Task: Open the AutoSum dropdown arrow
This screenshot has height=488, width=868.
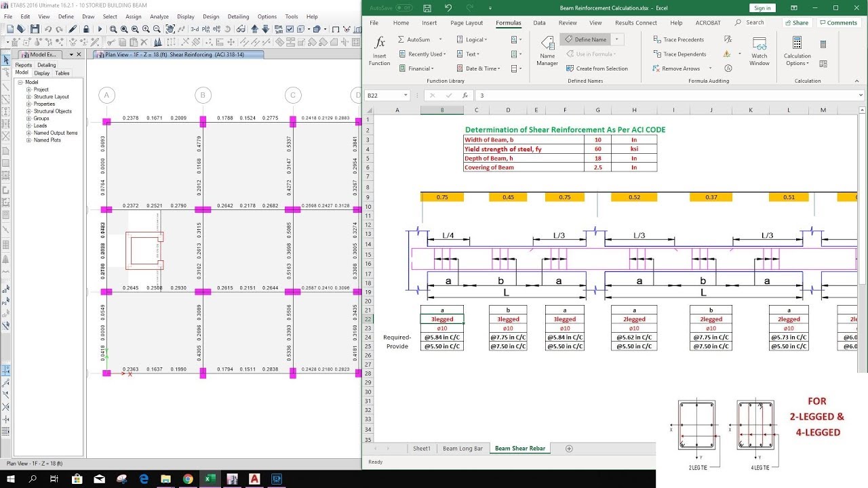Action: pyautogui.click(x=439, y=39)
